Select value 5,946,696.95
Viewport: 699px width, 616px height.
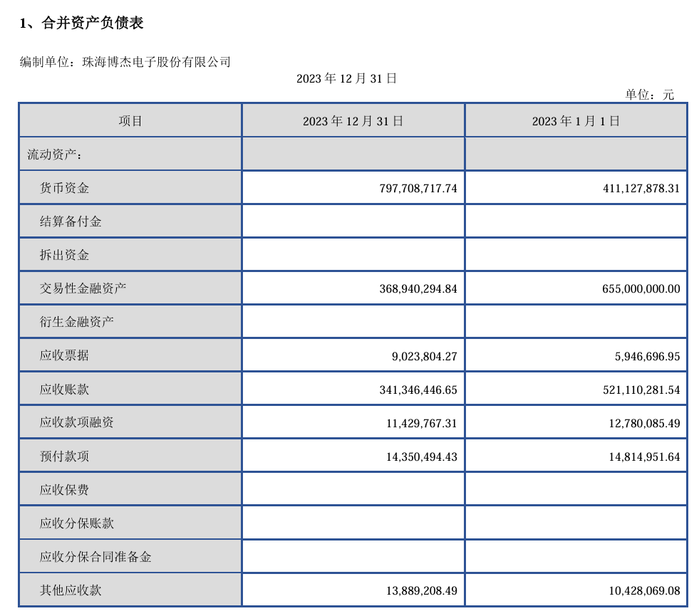647,356
